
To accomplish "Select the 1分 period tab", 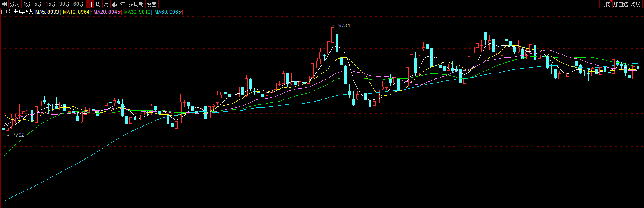I will pyautogui.click(x=27, y=4).
